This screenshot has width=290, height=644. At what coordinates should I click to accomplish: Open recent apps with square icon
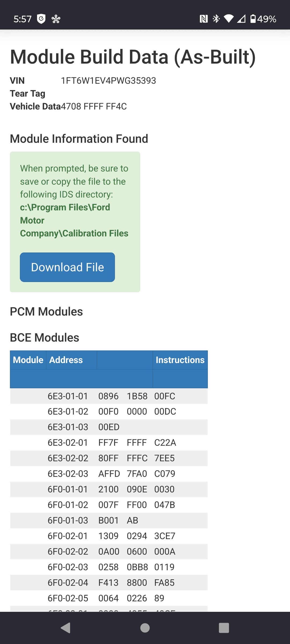pyautogui.click(x=224, y=628)
